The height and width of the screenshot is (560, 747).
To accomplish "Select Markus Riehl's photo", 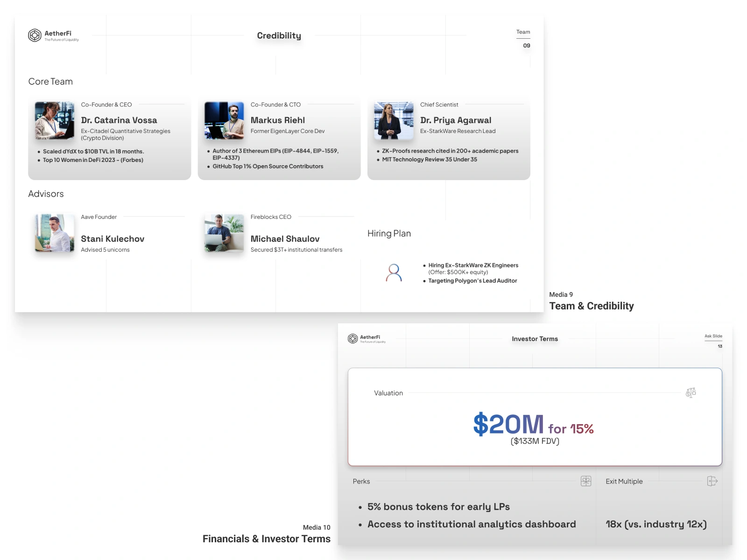I will coord(224,120).
